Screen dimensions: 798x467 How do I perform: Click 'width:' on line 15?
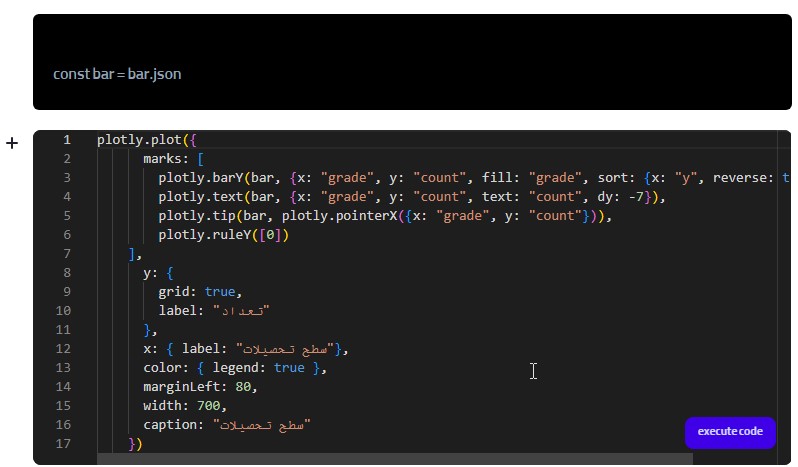point(166,406)
